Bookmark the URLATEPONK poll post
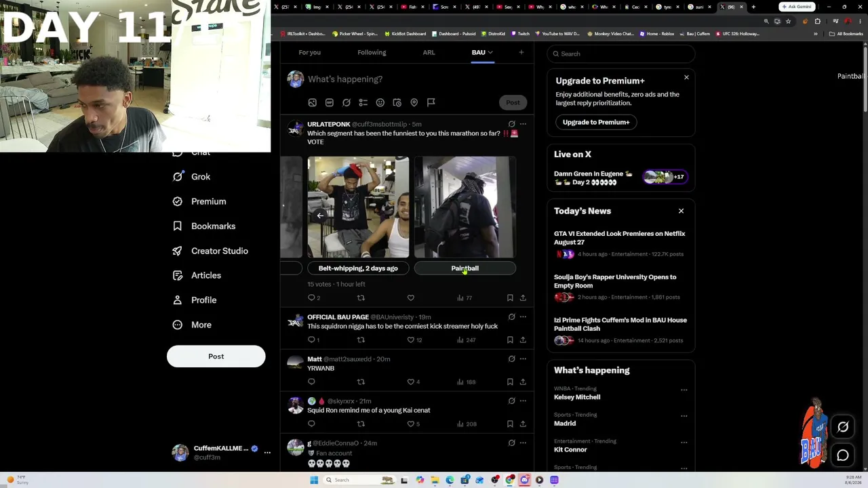This screenshot has height=488, width=868. [x=510, y=298]
